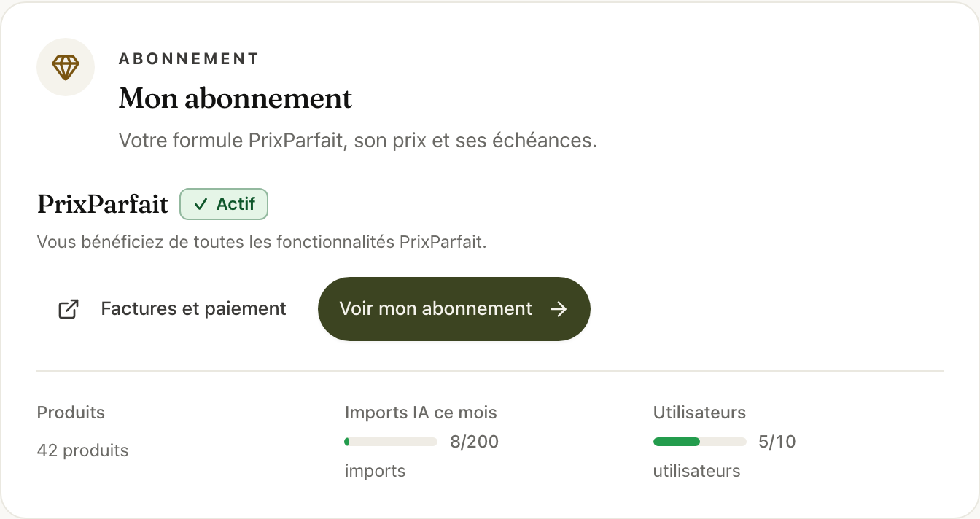Click the arrow icon in Voir mon abonnement
Viewport: 980px width, 519px height.
559,309
